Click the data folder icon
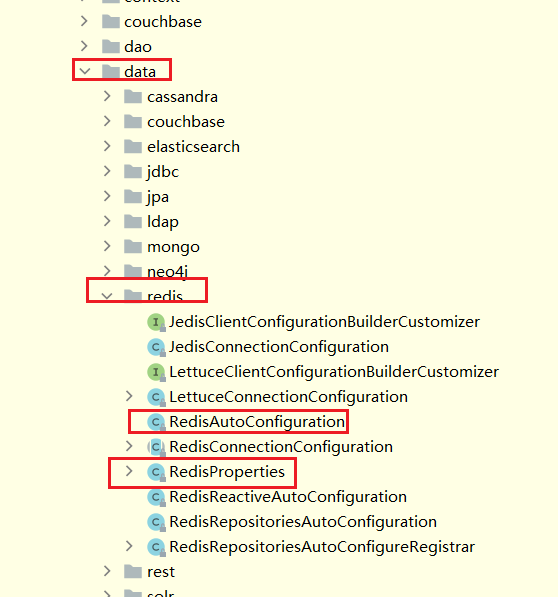Image resolution: width=558 pixels, height=597 pixels. [x=111, y=72]
